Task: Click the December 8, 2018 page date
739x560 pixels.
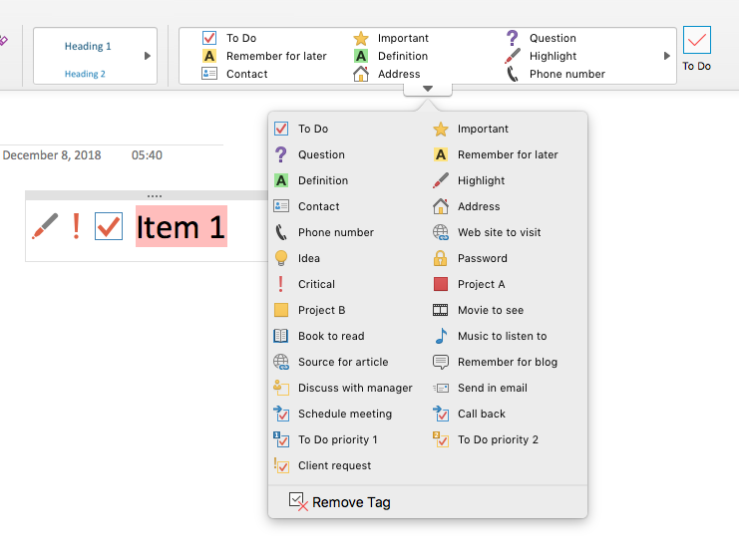Action: click(x=52, y=155)
